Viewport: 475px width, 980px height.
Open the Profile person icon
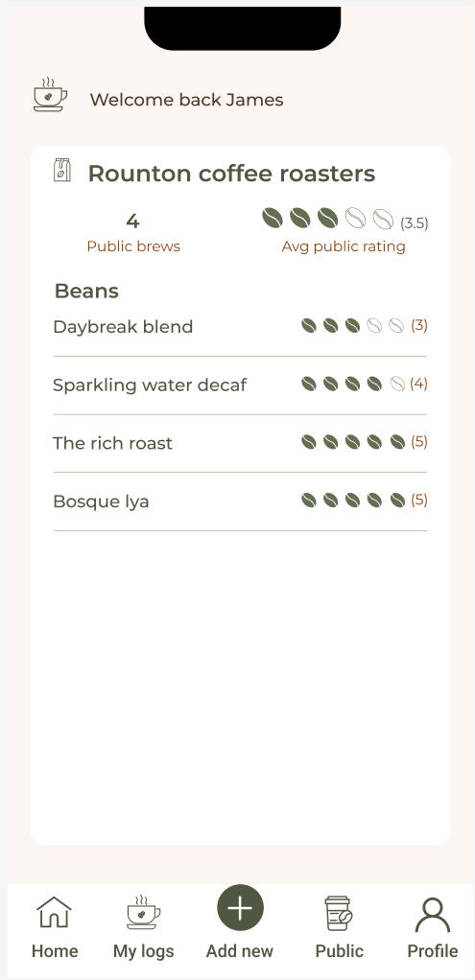pyautogui.click(x=433, y=915)
